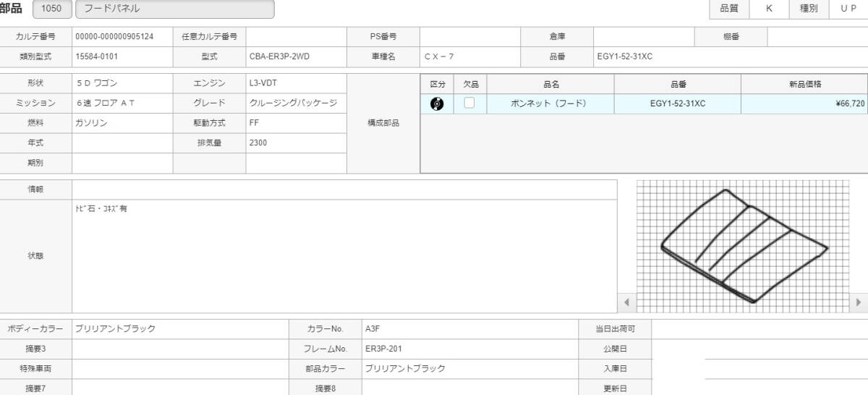Click the empty 期別 field
Image resolution: width=868 pixels, height=395 pixels.
click(122, 163)
